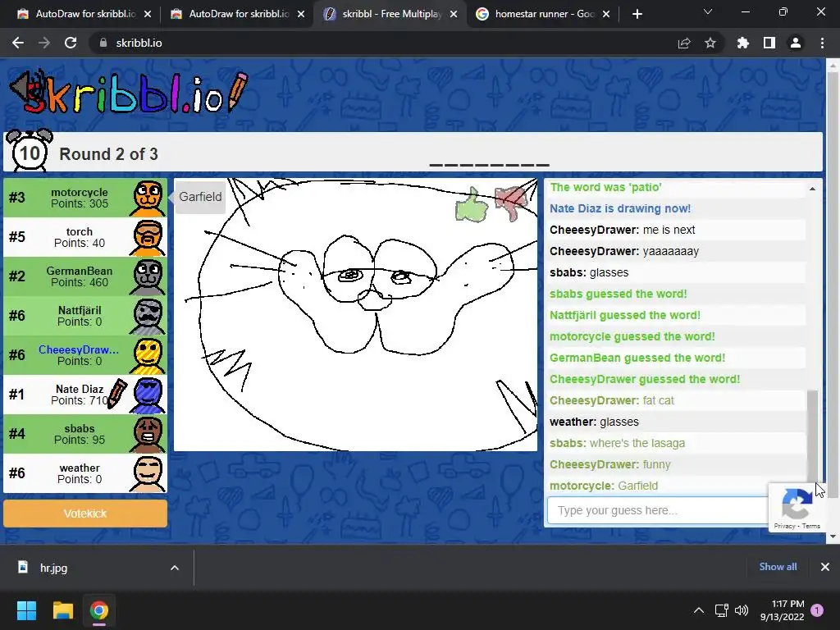Click the reCAPTCHA Privacy link
The image size is (840, 630).
784,526
